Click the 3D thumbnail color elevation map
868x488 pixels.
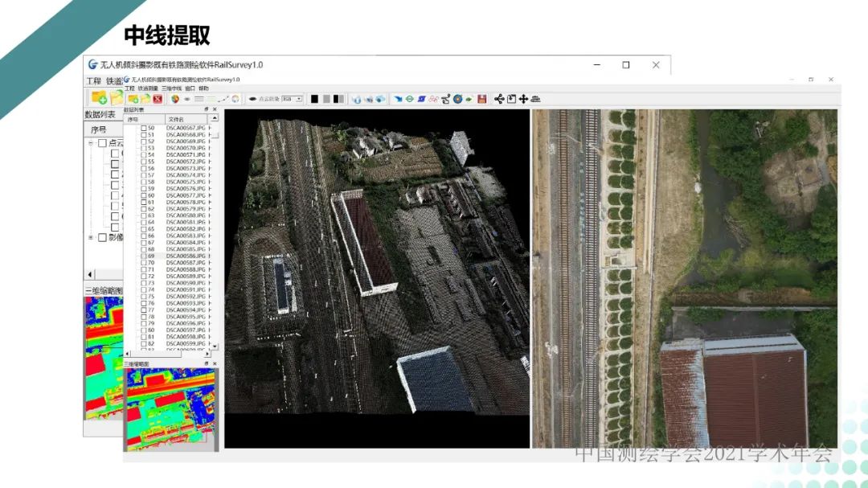pos(170,408)
